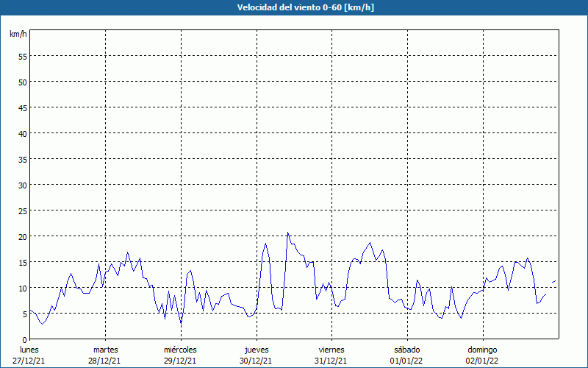The image size is (588, 368).
Task: Click the date label 01/01/22
Action: (x=406, y=361)
